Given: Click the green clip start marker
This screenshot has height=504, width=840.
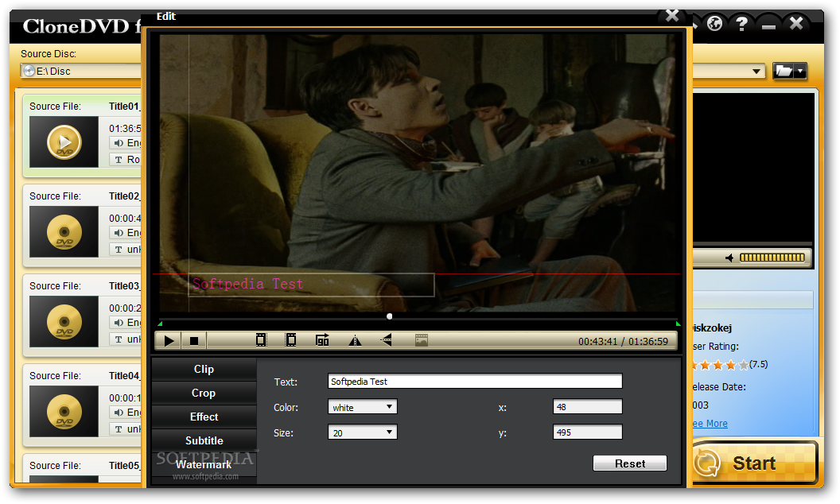Looking at the screenshot, I should 160,324.
